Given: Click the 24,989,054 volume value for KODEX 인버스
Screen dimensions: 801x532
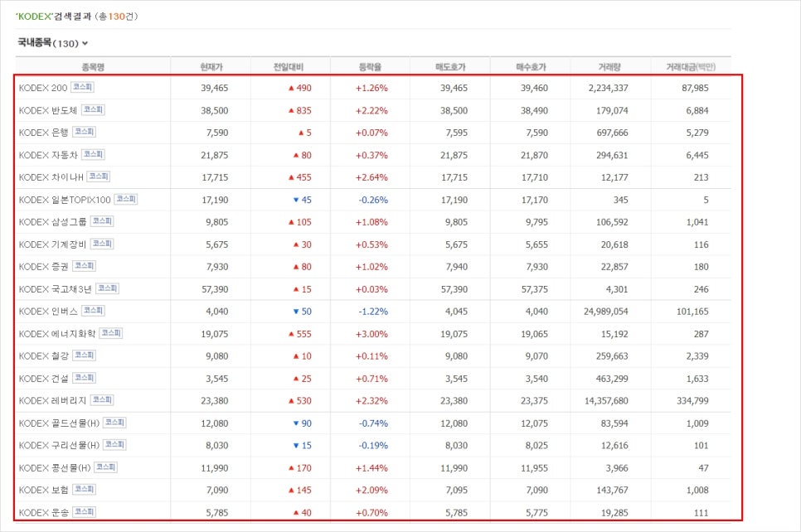Looking at the screenshot, I should 606,312.
